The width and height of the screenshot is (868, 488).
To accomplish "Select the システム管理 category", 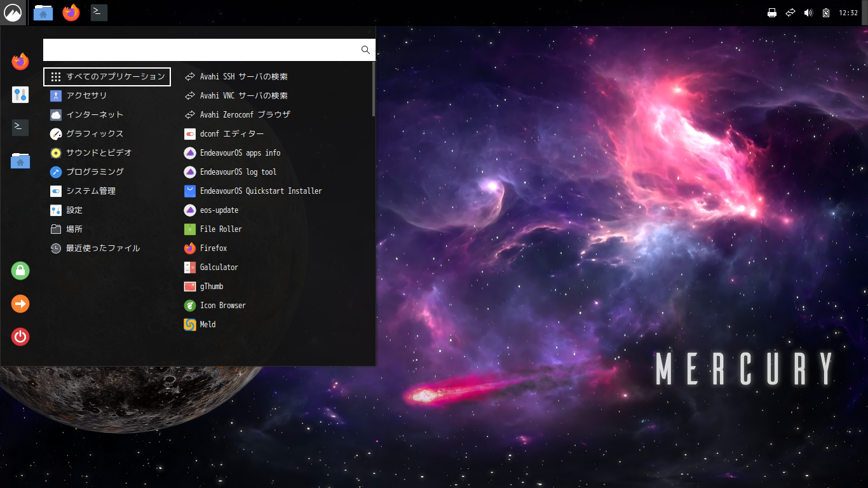I will click(x=107, y=191).
